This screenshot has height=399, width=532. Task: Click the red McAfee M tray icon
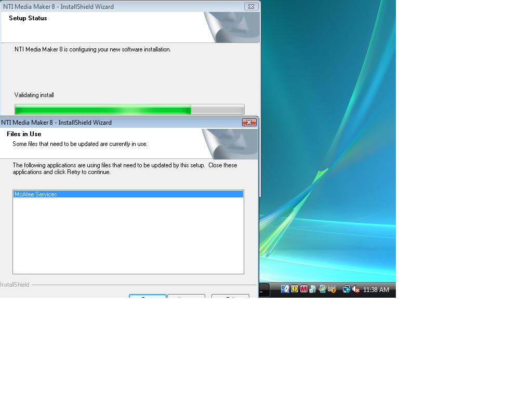pyautogui.click(x=303, y=289)
